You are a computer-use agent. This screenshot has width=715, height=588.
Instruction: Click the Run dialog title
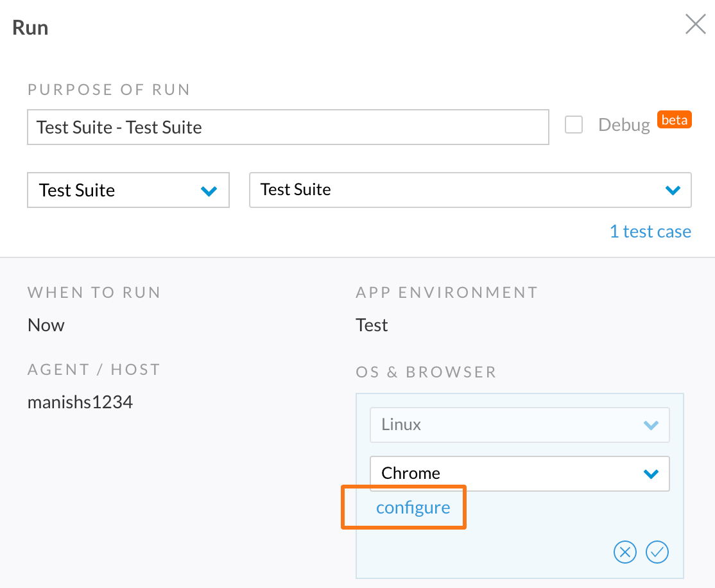click(x=30, y=28)
